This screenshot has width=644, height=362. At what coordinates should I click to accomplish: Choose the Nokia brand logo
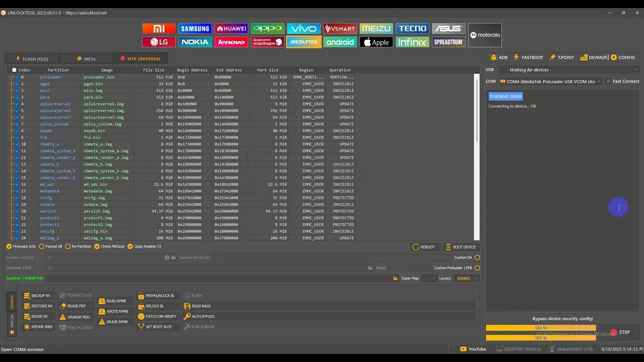(195, 42)
